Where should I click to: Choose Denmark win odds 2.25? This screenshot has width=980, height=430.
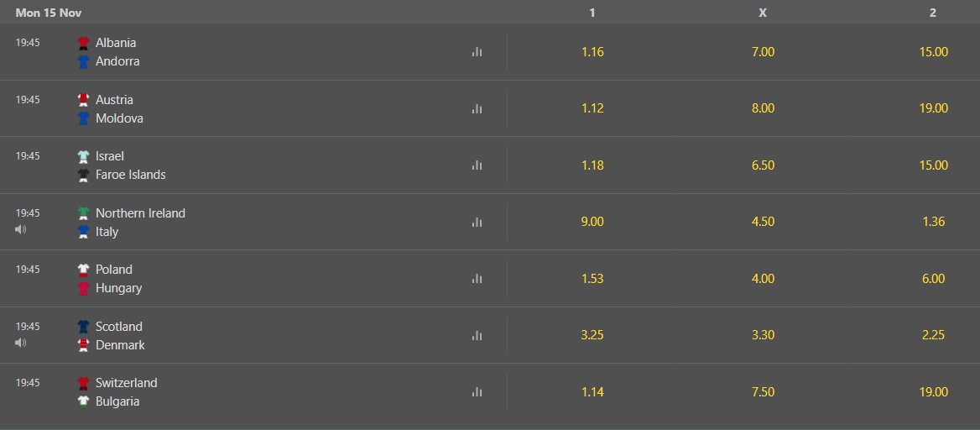933,335
